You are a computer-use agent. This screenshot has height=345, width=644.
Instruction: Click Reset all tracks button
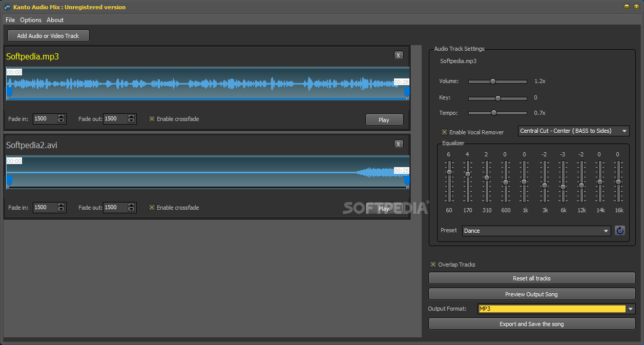(532, 278)
